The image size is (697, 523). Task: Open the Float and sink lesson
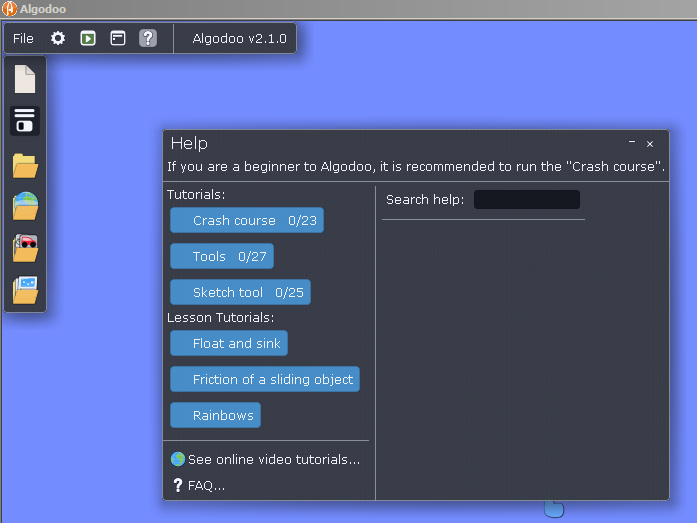pos(229,343)
